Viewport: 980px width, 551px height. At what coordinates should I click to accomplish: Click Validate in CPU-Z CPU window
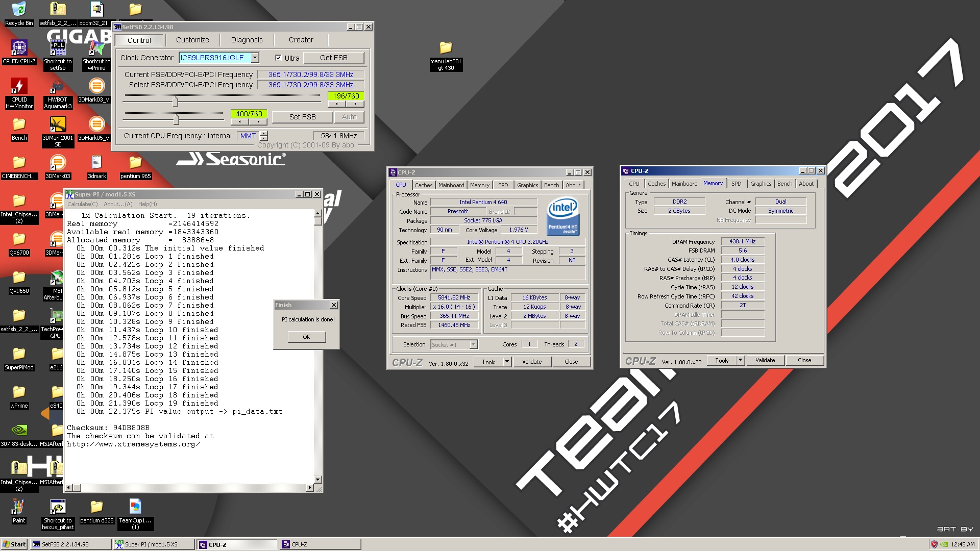tap(532, 362)
